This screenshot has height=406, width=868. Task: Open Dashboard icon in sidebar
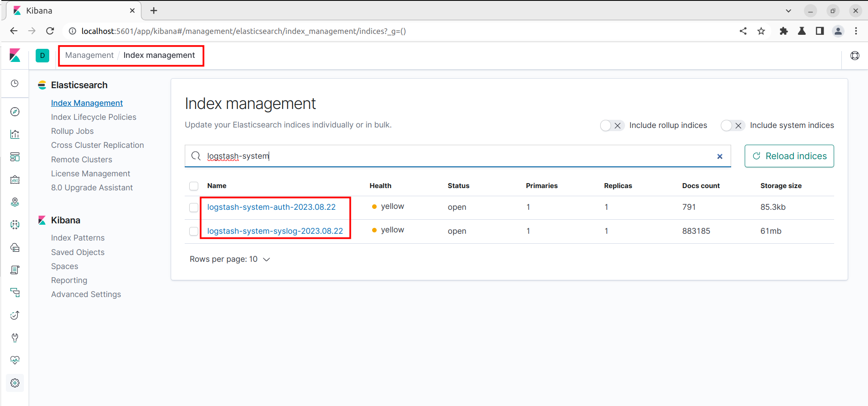15,157
